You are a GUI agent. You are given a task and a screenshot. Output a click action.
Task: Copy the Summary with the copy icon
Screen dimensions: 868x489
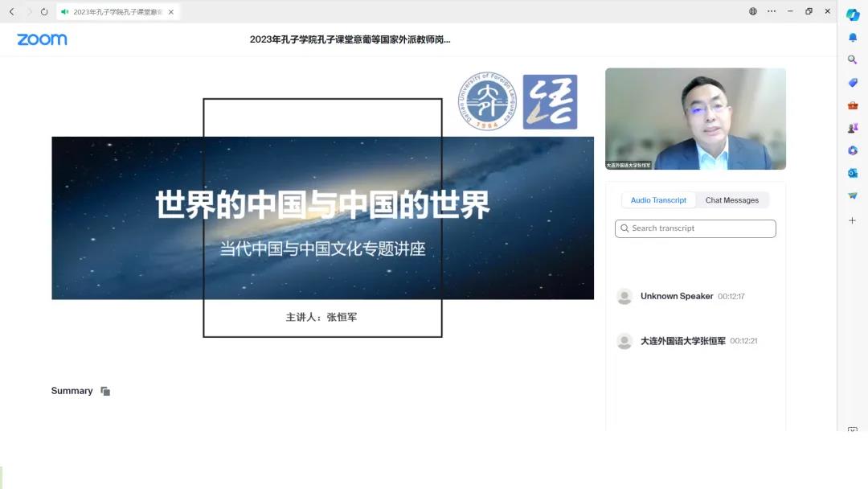(x=105, y=391)
